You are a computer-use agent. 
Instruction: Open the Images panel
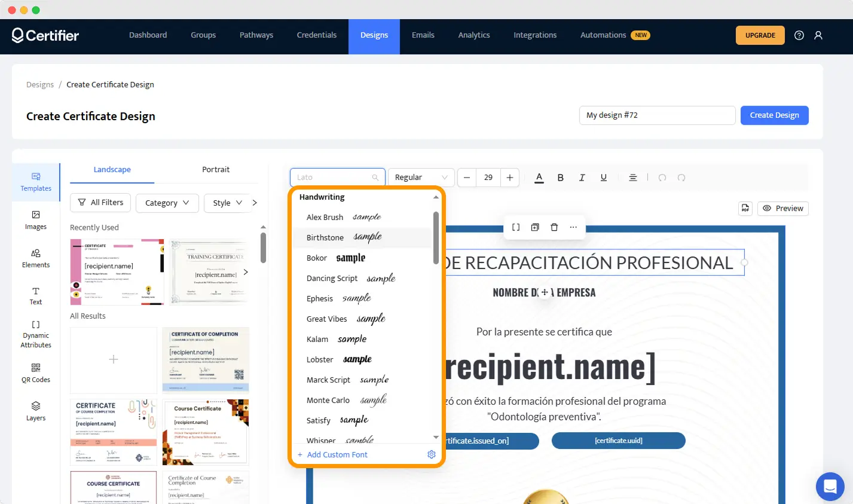pos(35,221)
